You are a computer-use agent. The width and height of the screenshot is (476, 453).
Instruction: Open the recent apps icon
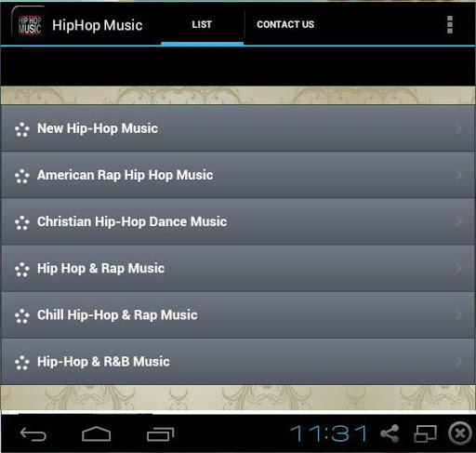161,434
